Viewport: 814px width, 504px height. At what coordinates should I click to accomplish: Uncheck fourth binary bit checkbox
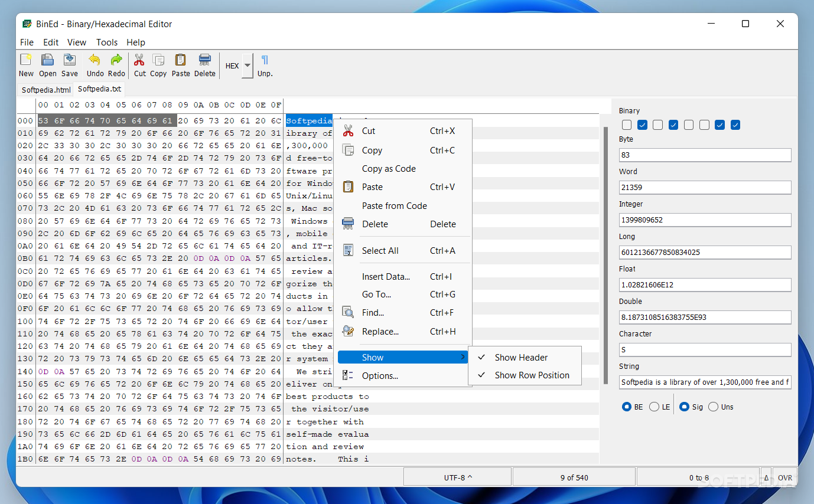click(x=673, y=125)
